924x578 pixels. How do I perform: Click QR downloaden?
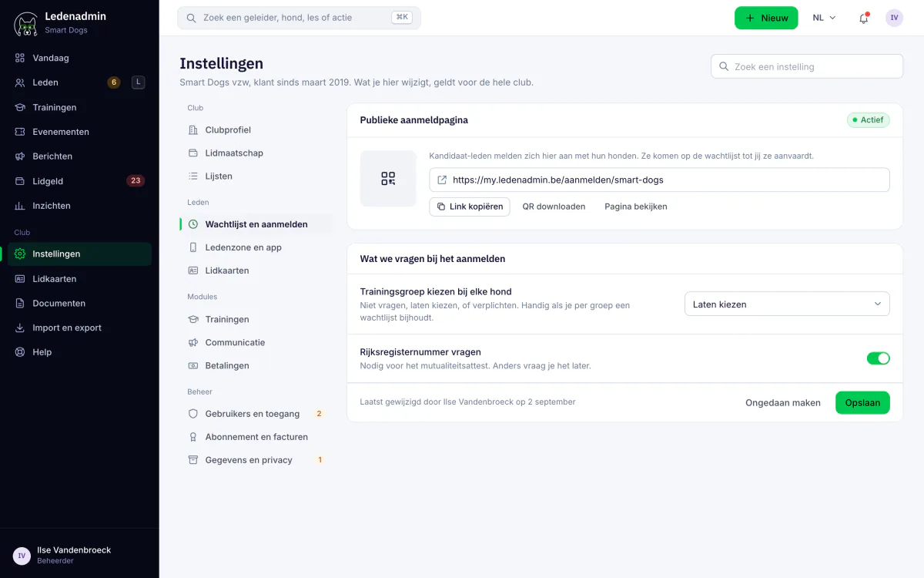point(554,207)
